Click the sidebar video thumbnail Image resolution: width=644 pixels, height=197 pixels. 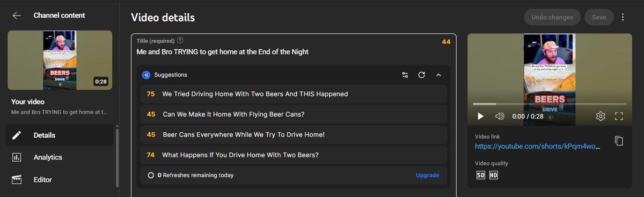click(60, 60)
